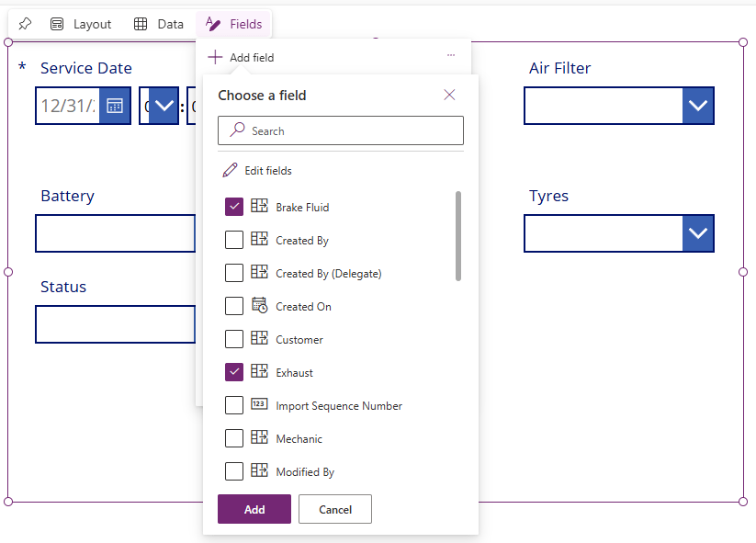Uncheck the Brake Fluid checkbox

[x=234, y=208]
